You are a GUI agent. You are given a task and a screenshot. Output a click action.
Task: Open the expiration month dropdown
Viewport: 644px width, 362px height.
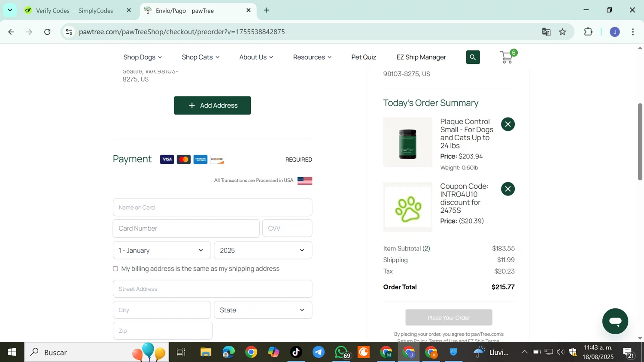click(x=162, y=250)
